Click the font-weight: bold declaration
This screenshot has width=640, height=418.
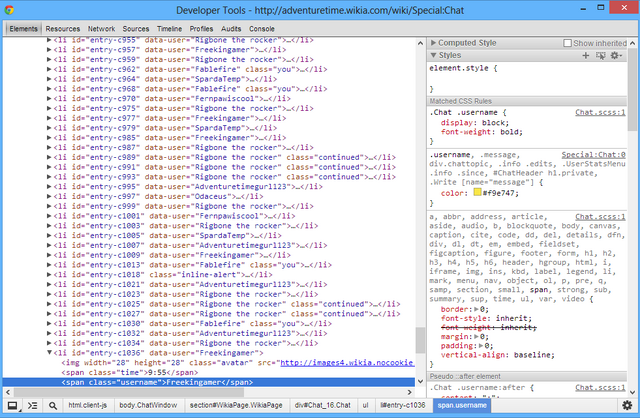tap(482, 132)
